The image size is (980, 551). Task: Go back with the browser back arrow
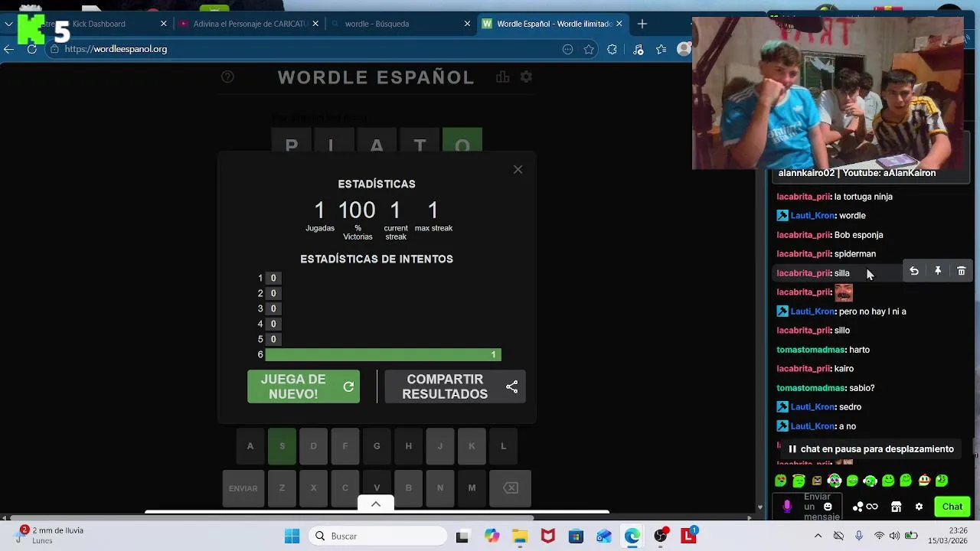click(x=8, y=49)
